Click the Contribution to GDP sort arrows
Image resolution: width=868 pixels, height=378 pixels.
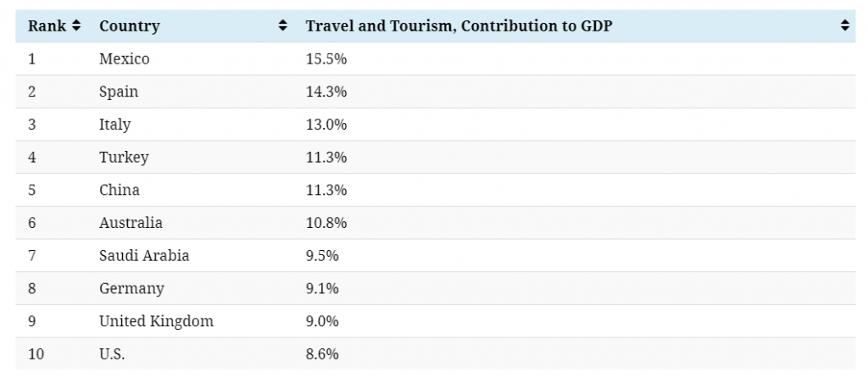tap(845, 25)
